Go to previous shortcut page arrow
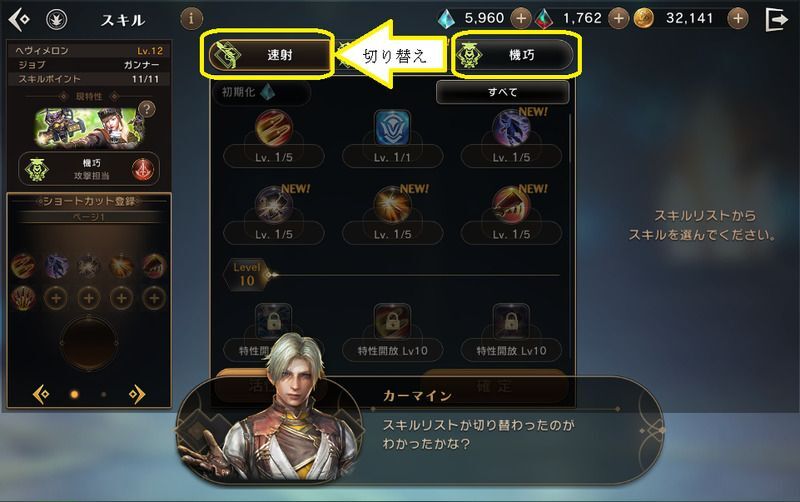800x502 pixels. [41, 394]
